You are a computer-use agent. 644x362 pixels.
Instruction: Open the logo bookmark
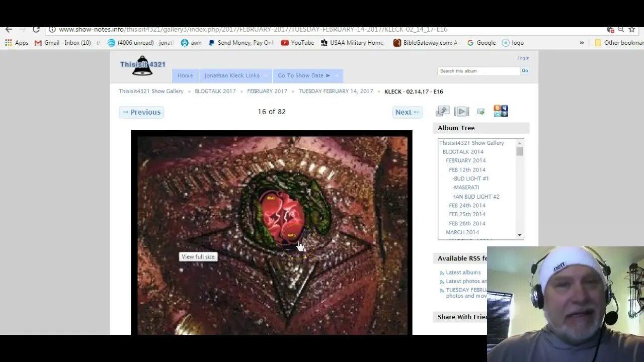click(x=513, y=43)
